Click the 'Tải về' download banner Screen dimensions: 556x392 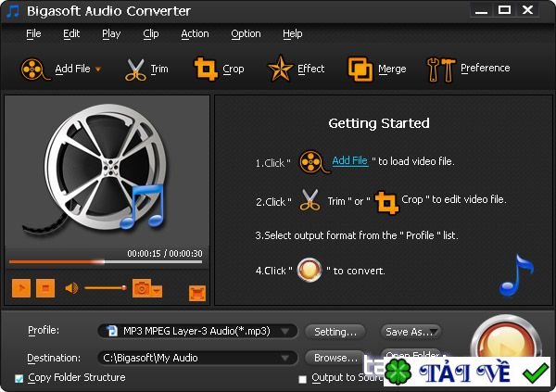coord(466,372)
